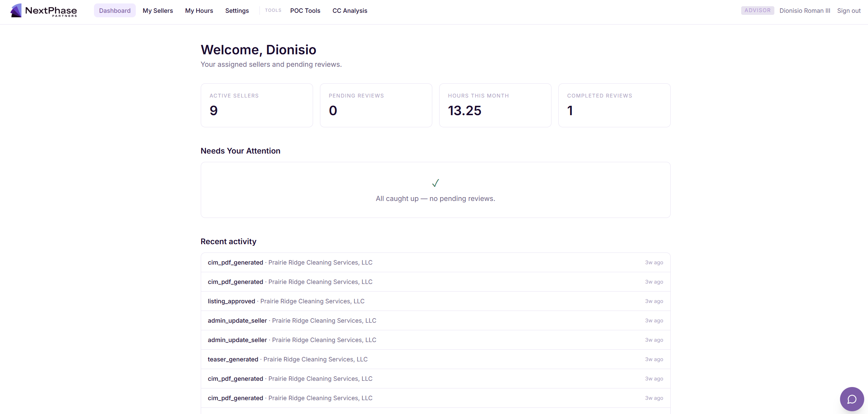This screenshot has height=414, width=868.
Task: Click 'Your assigned sellers and pending reviews.' subtitle
Action: tap(271, 64)
